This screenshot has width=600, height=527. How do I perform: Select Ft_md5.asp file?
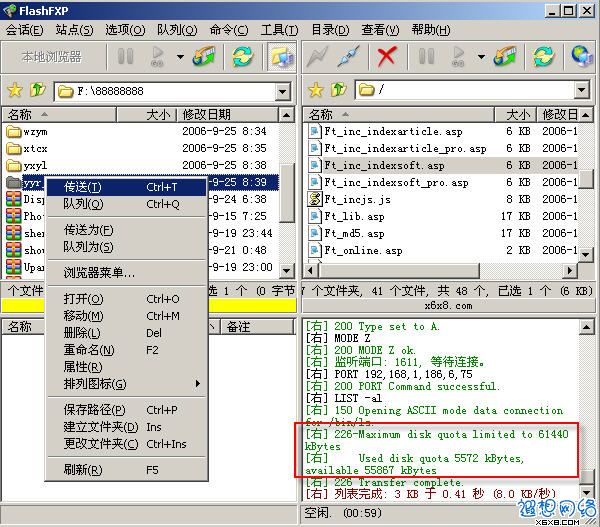tap(346, 233)
